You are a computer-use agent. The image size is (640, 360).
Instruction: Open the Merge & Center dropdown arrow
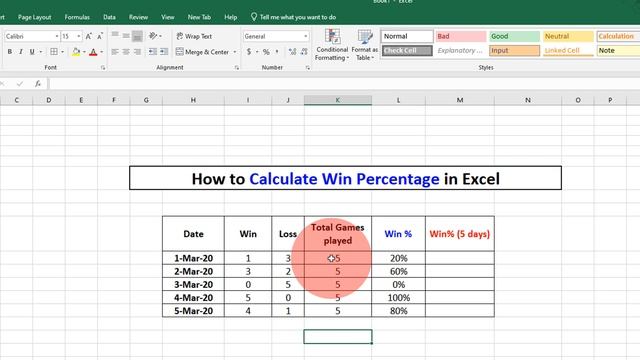tap(235, 52)
